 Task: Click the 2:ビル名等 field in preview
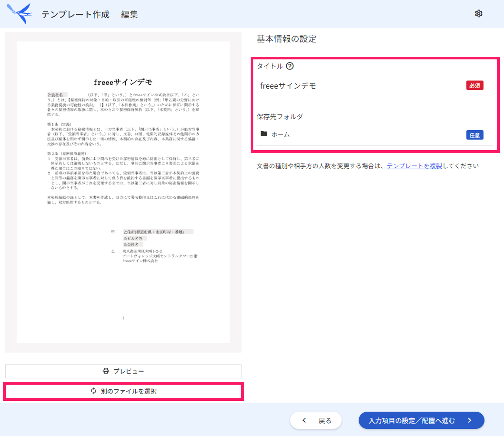pyautogui.click(x=135, y=238)
